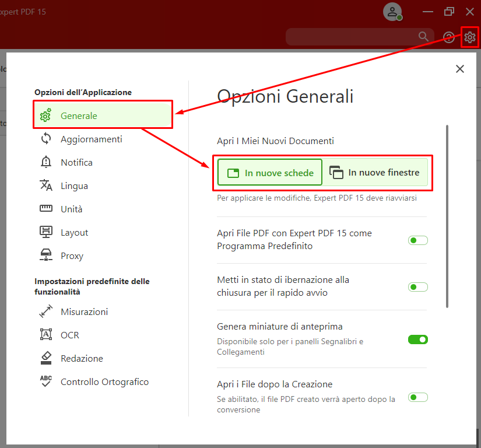The height and width of the screenshot is (448, 481).
Task: Show the OCR default settings
Action: pyautogui.click(x=103, y=335)
